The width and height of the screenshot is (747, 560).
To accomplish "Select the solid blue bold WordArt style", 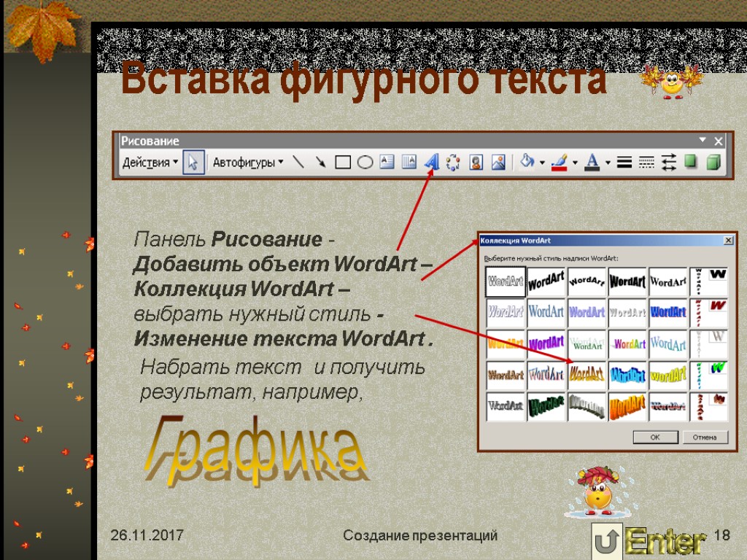I will [668, 312].
